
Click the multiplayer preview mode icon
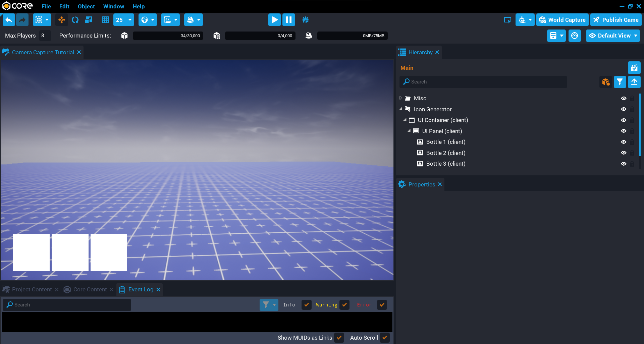click(x=305, y=20)
